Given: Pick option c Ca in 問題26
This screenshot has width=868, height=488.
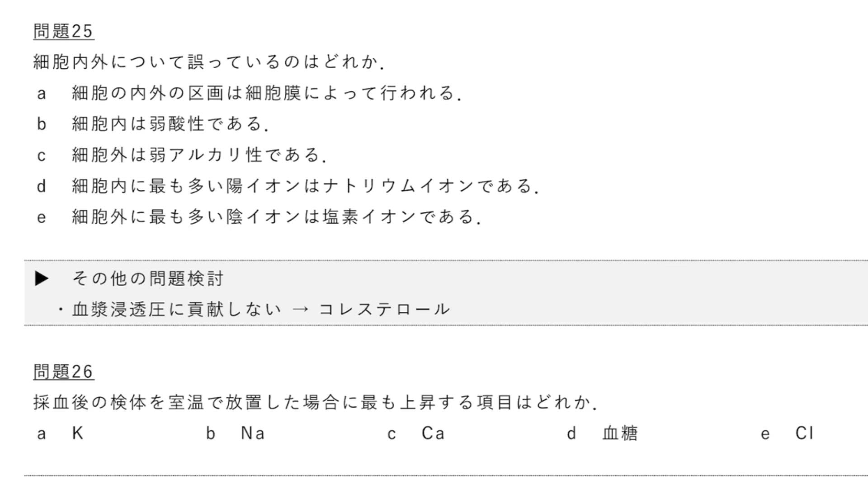Looking at the screenshot, I should pyautogui.click(x=433, y=433).
